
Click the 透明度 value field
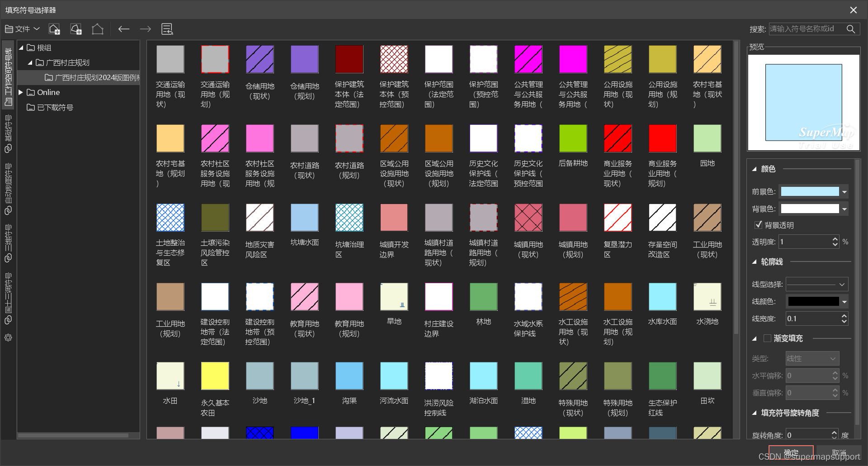click(x=805, y=242)
